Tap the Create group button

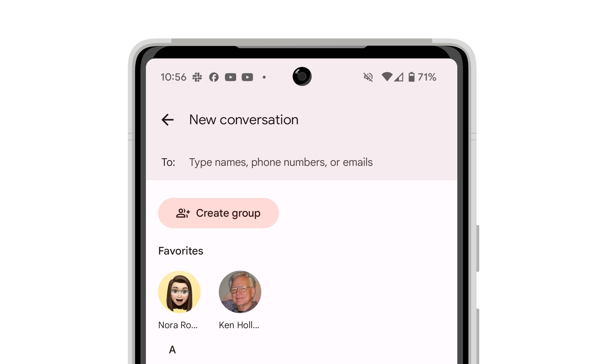(219, 213)
